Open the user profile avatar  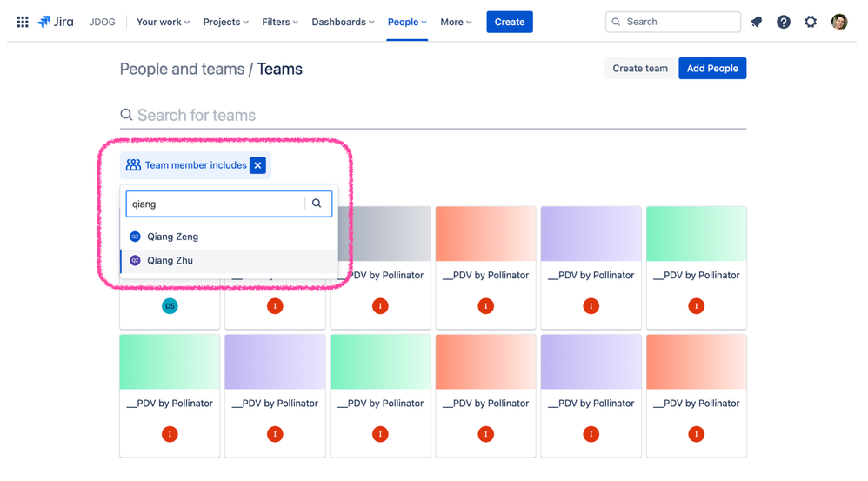point(839,22)
